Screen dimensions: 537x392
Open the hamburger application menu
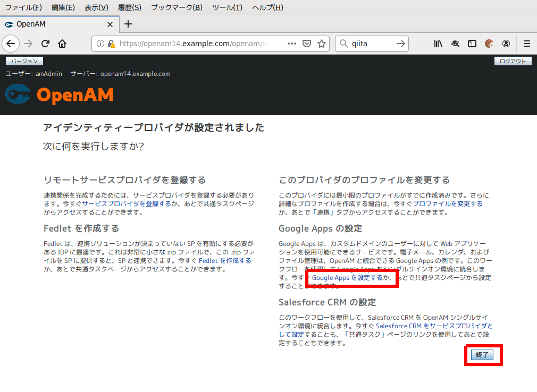(x=525, y=44)
